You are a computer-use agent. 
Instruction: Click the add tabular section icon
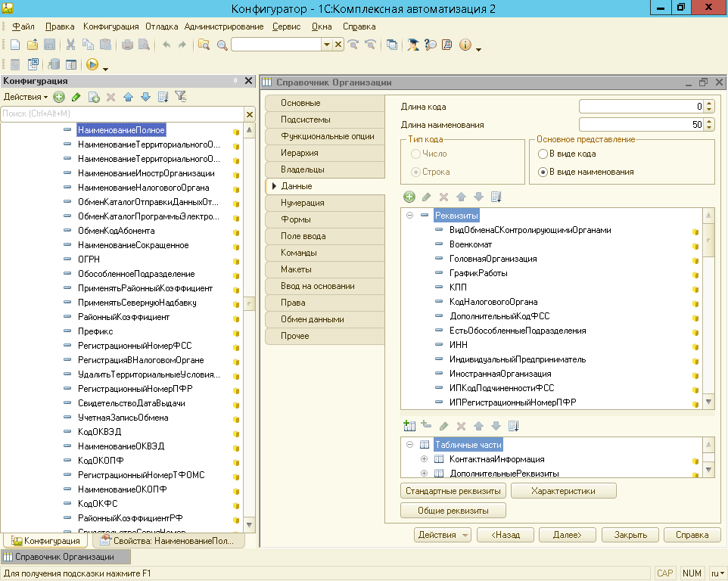click(409, 426)
